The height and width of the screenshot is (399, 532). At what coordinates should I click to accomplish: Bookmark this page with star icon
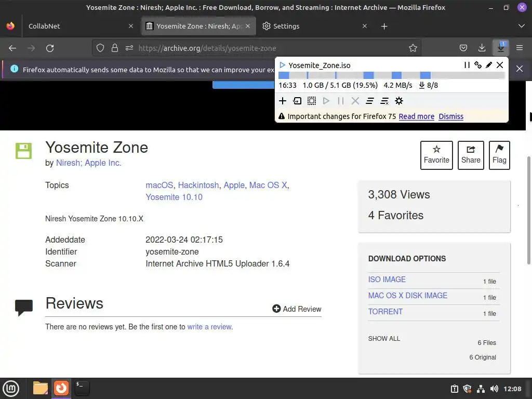point(413,48)
